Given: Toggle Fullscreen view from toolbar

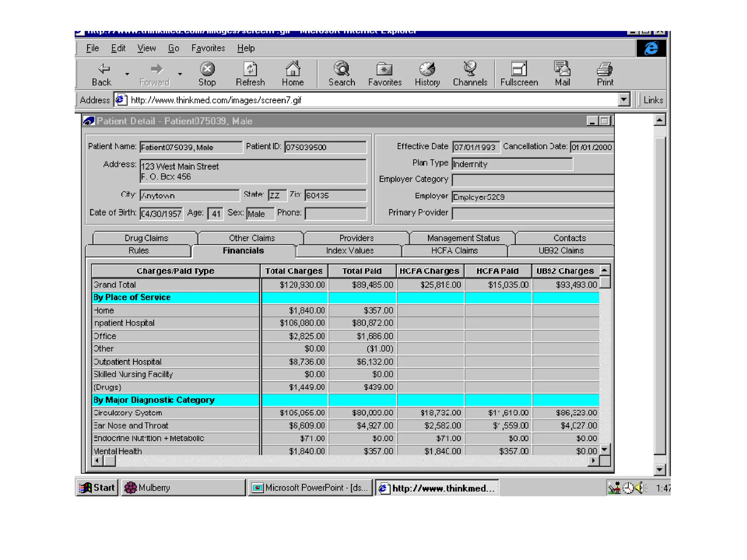Looking at the screenshot, I should tap(519, 69).
